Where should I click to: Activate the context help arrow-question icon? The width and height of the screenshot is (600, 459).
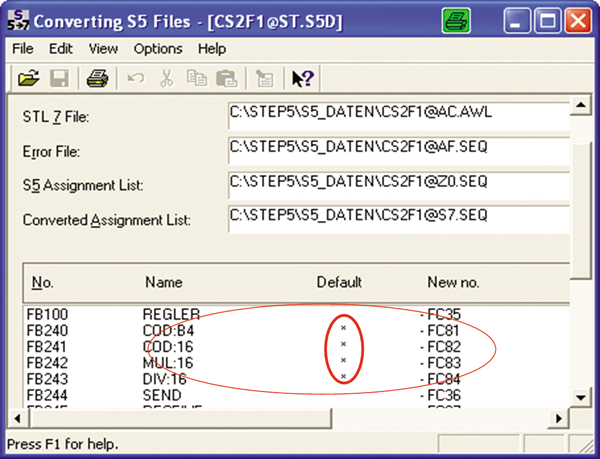[303, 78]
